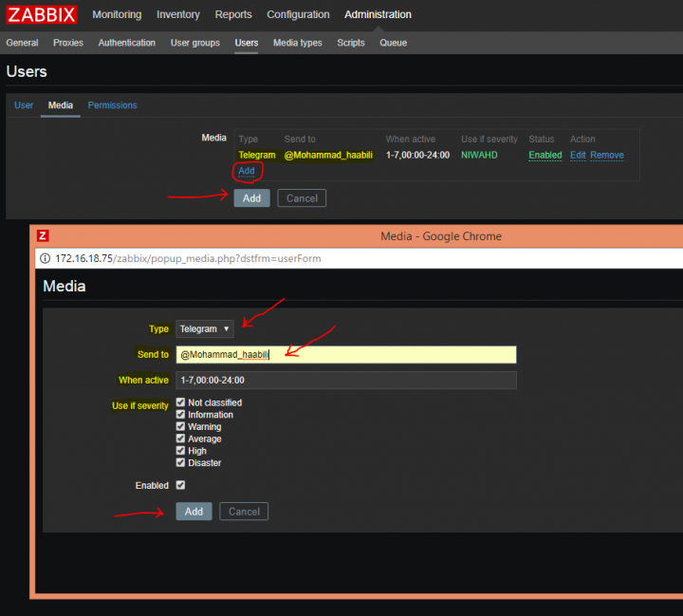683x616 pixels.
Task: Go to Queue submenu
Action: 394,43
